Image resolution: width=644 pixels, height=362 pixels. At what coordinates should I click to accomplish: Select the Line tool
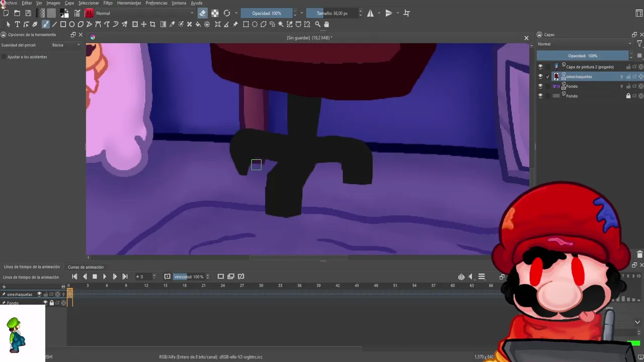[54, 24]
